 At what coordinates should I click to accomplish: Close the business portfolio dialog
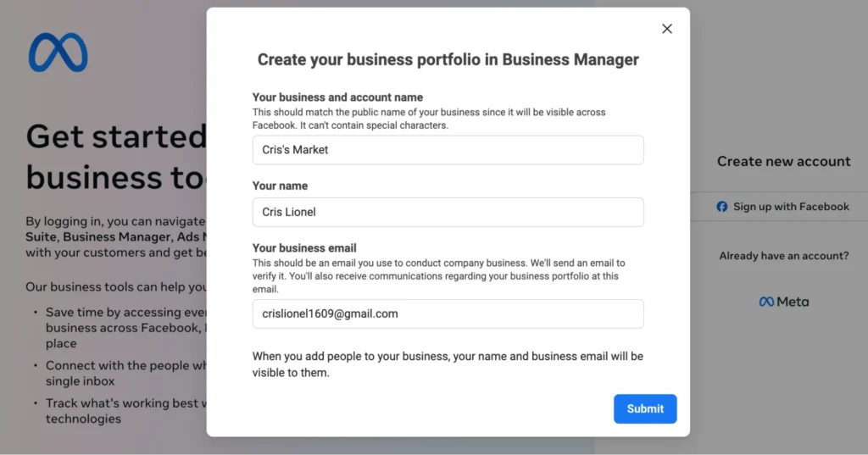tap(667, 29)
